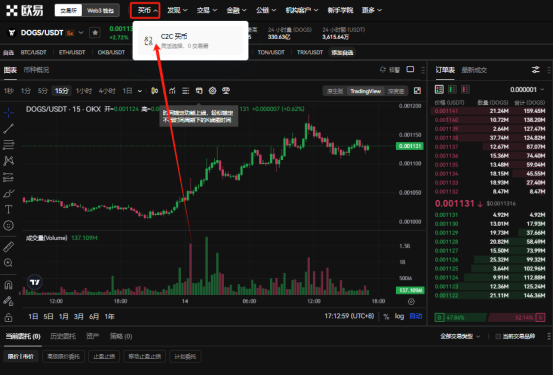Click the stay-in-drawing-mode pencil lock icon

coord(8,301)
